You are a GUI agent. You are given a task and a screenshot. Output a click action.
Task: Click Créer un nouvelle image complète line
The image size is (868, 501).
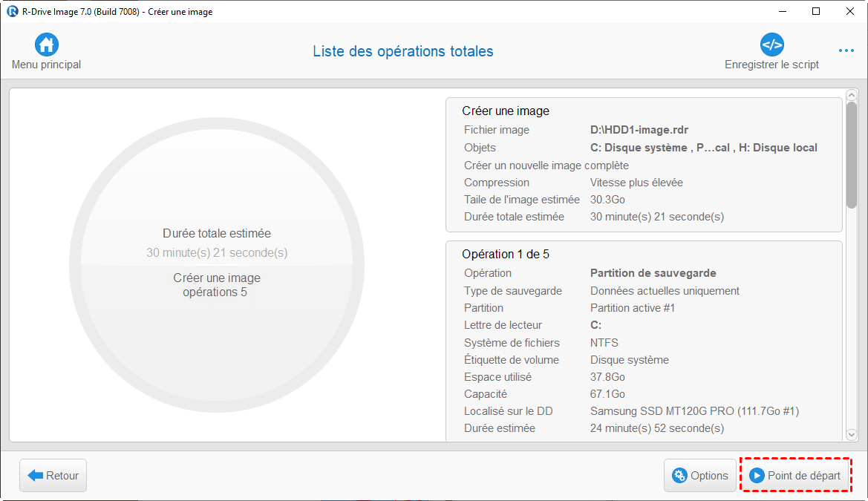(x=546, y=166)
